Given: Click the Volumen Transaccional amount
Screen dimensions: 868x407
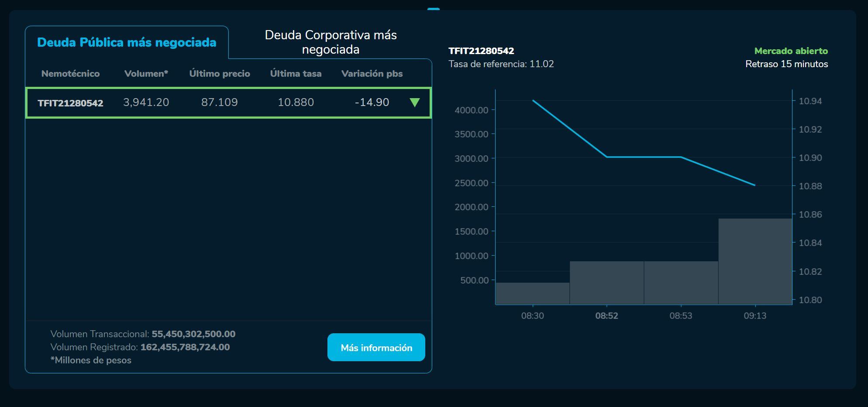Looking at the screenshot, I should pyautogui.click(x=193, y=334).
